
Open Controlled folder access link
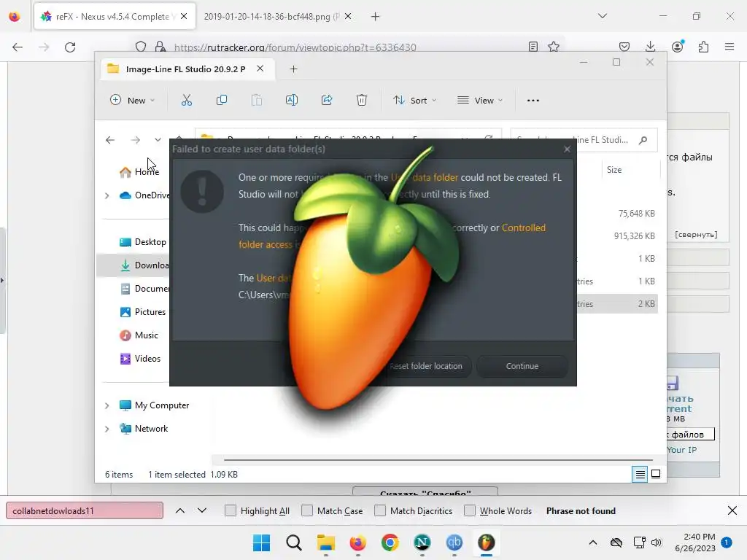[524, 227]
